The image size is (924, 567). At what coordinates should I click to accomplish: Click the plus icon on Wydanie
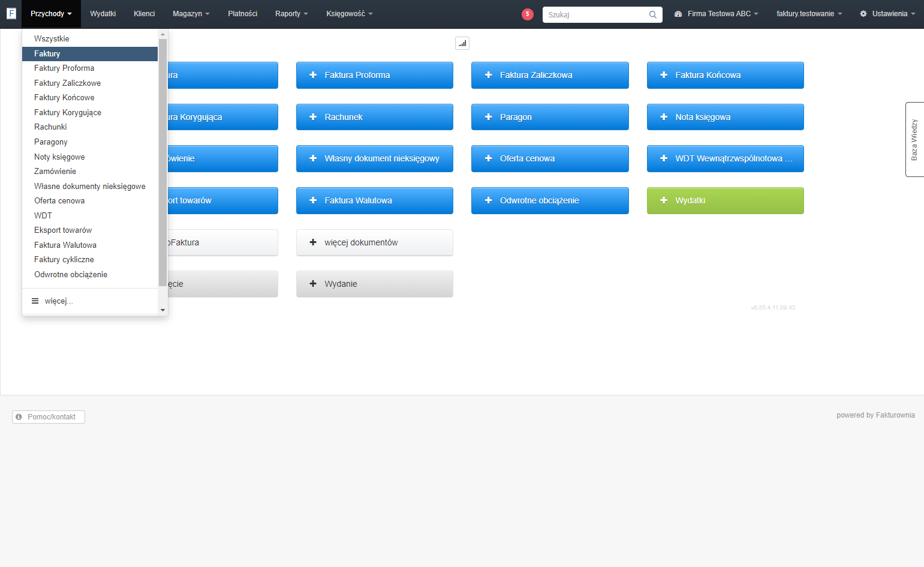(313, 284)
